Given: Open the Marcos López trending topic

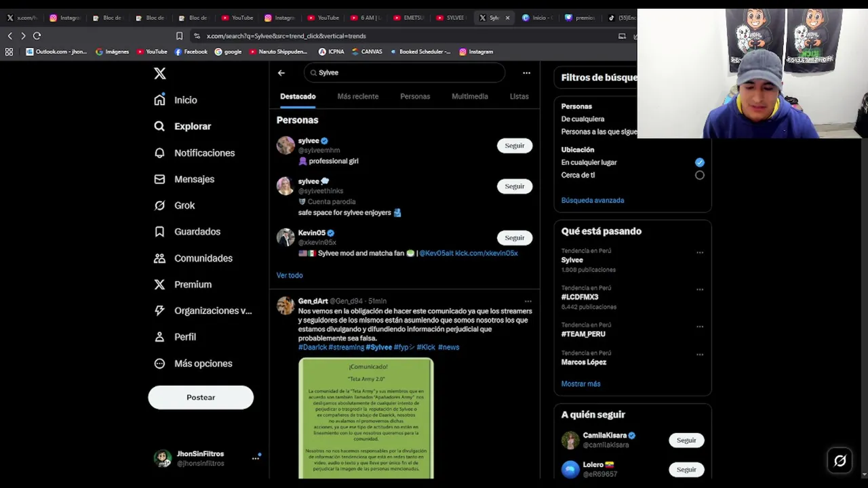Looking at the screenshot, I should pyautogui.click(x=584, y=362).
